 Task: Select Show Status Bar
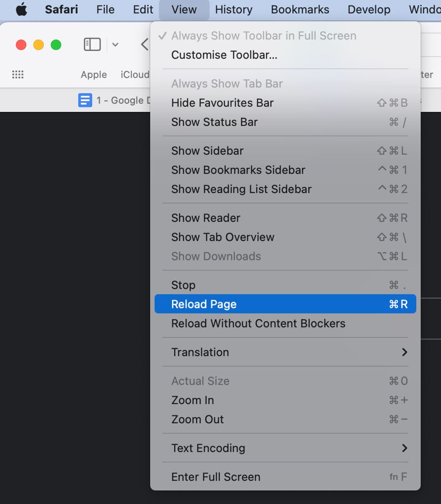[285, 122]
